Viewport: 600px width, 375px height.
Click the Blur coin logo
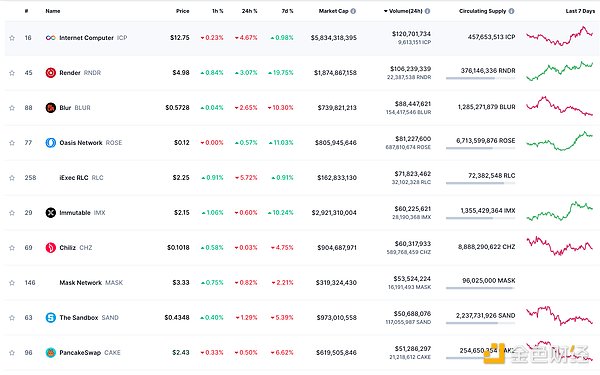tap(51, 108)
